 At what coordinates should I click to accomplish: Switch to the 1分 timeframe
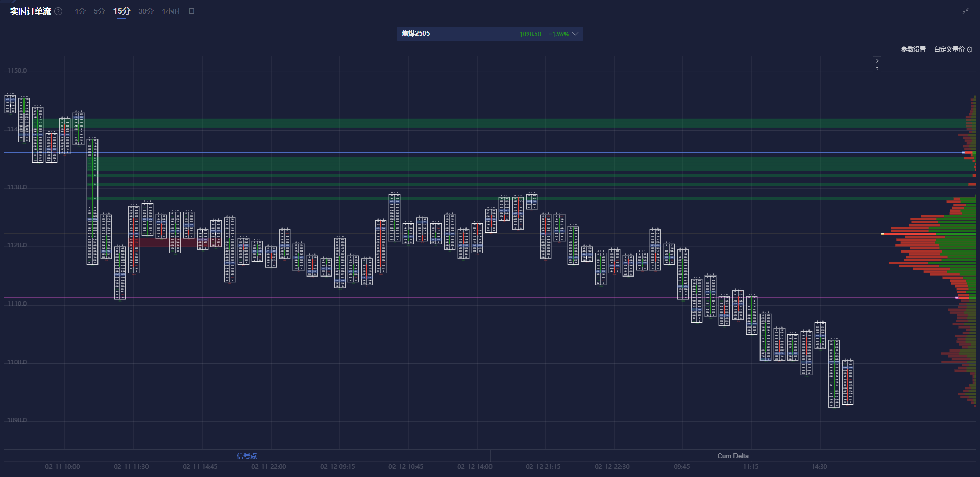pos(80,11)
